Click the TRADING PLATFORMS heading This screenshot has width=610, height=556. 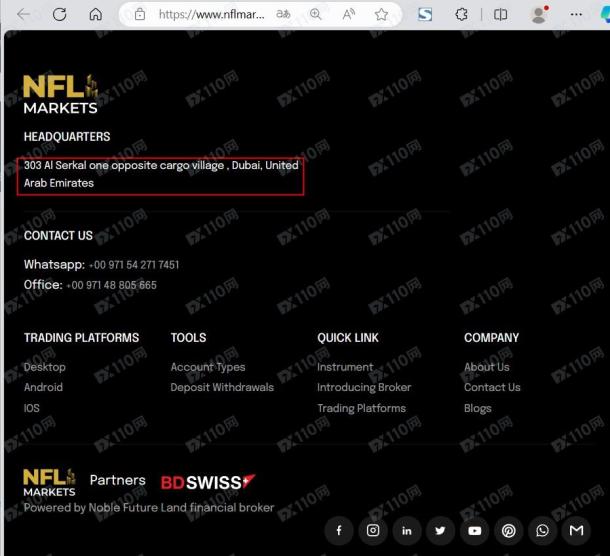(81, 337)
